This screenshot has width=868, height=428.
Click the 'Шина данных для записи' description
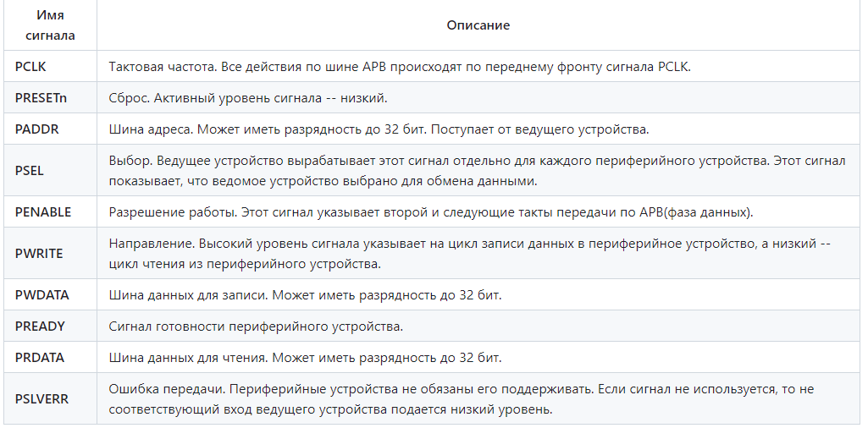pyautogui.click(x=305, y=295)
